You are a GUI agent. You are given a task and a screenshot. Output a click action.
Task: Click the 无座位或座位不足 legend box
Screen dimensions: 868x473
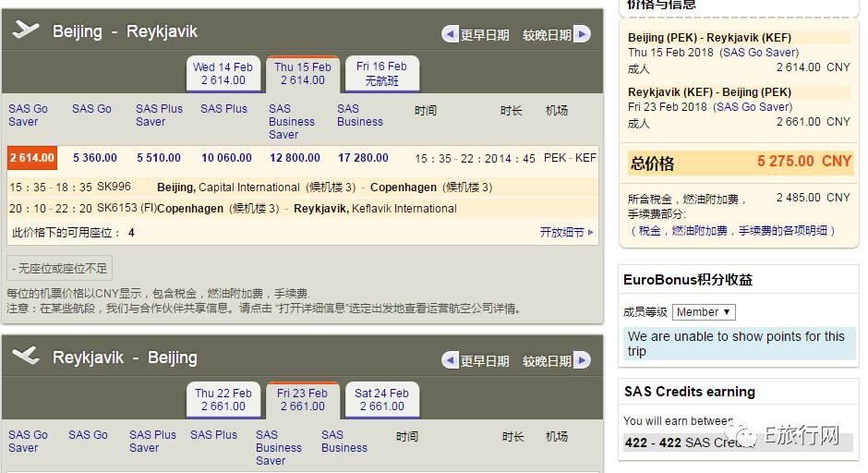click(59, 269)
